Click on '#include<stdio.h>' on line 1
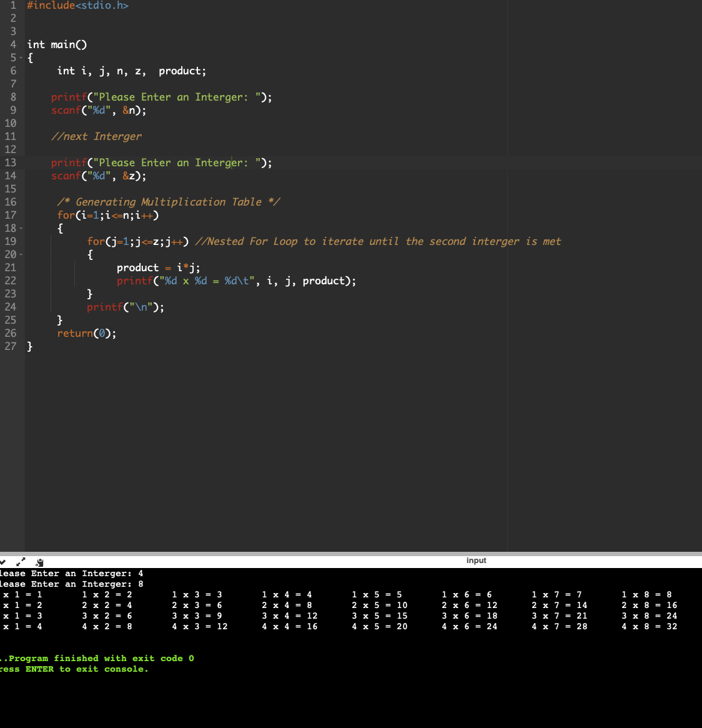The width and height of the screenshot is (702, 728). pyautogui.click(x=77, y=6)
